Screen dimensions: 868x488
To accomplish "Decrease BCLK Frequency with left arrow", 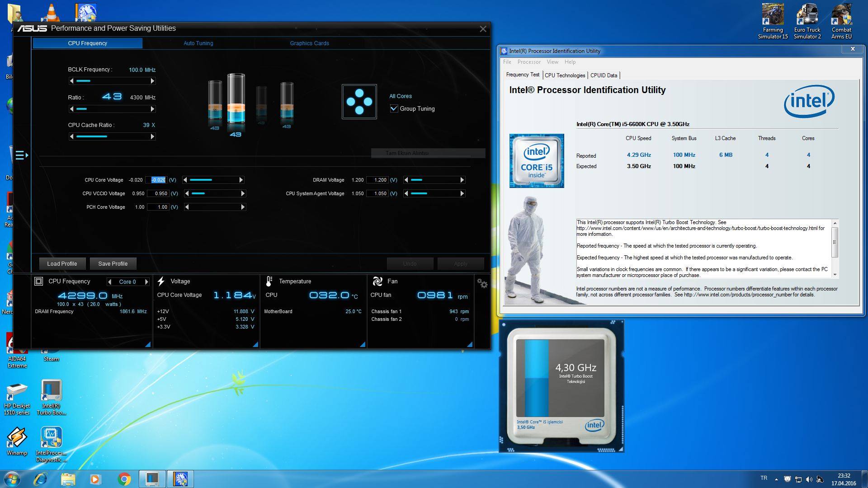I will [71, 81].
